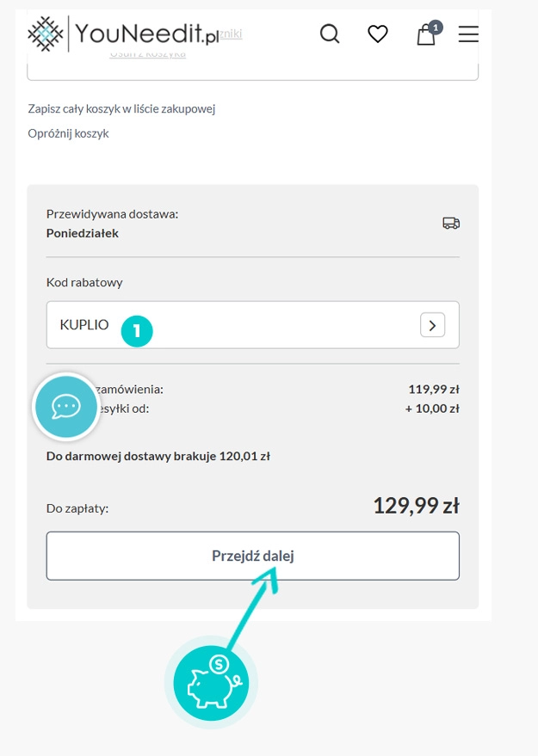Open the wishlist heart icon
538x756 pixels.
(378, 34)
